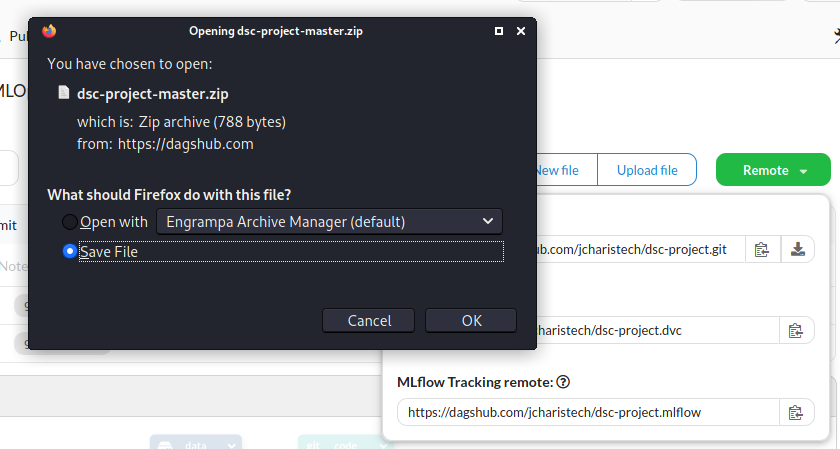The width and height of the screenshot is (840, 449).
Task: Click the https://dagshub.com source text
Action: [x=185, y=144]
